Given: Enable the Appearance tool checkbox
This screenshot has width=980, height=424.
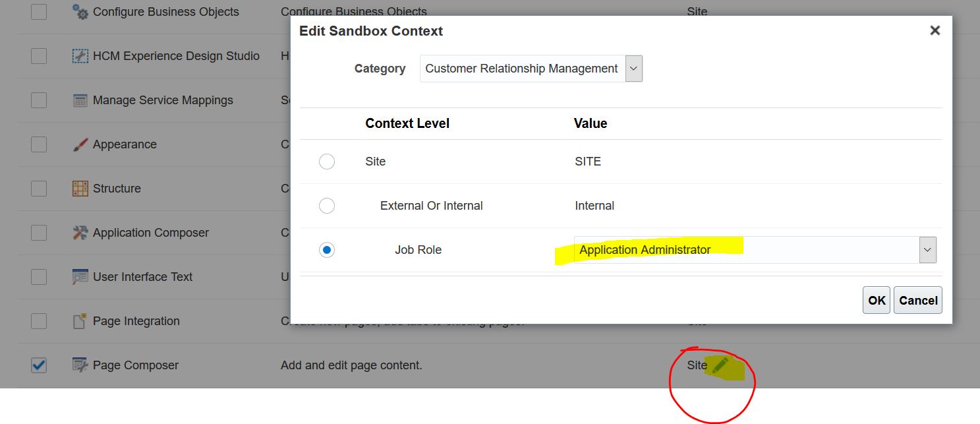Looking at the screenshot, I should point(38,144).
